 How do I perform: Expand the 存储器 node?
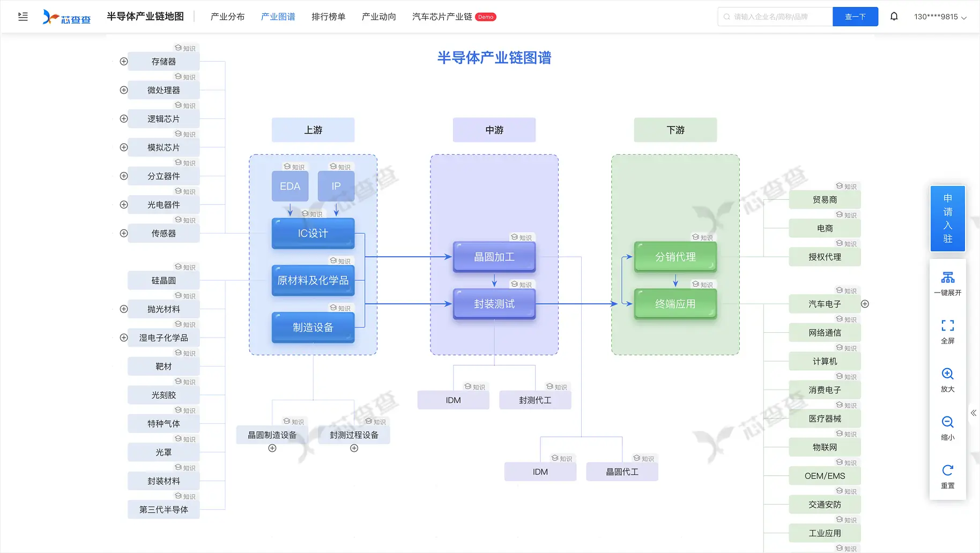coord(124,62)
